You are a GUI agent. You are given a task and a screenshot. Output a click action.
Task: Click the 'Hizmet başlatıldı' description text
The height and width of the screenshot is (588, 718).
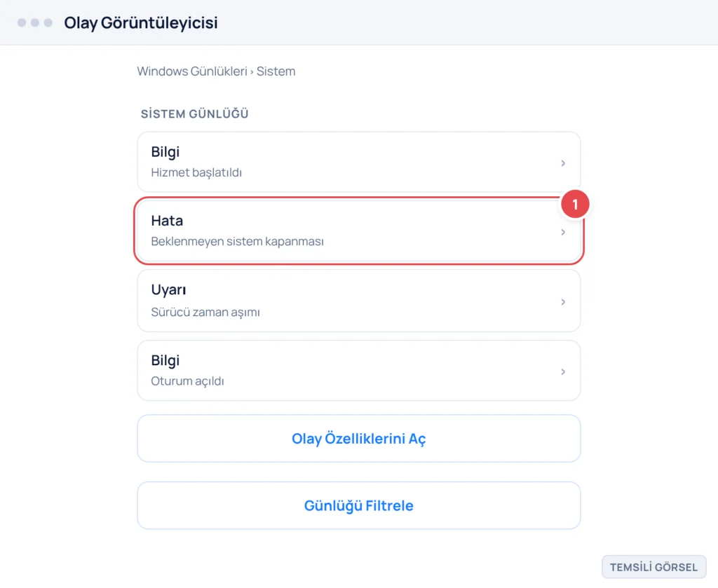(x=196, y=172)
